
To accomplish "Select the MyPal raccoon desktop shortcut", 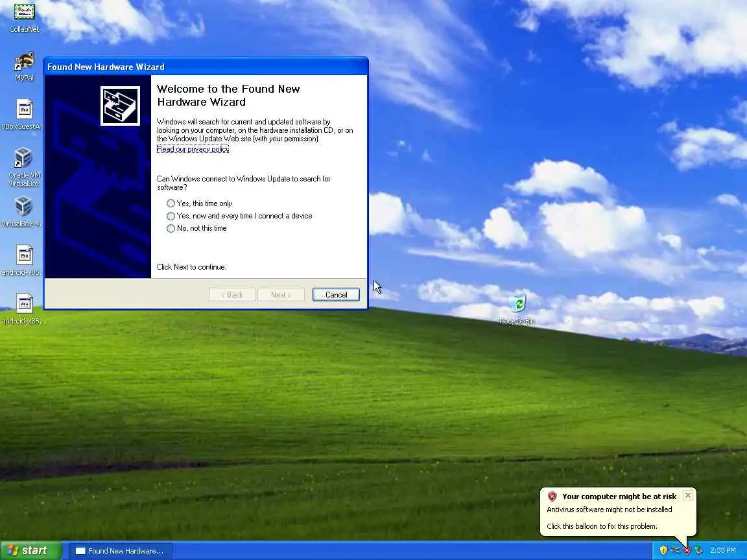I will coord(24,66).
